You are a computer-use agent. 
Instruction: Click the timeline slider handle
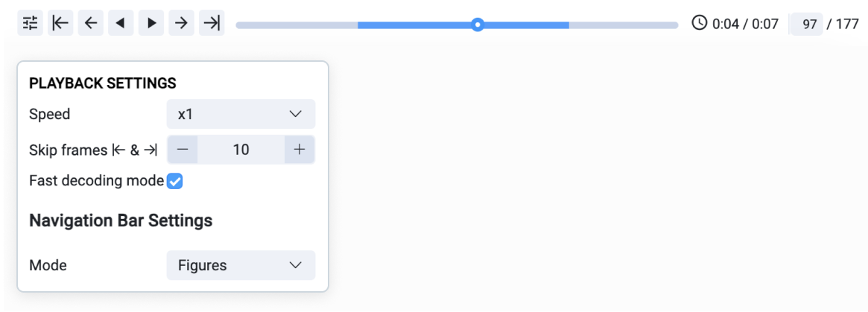point(478,25)
